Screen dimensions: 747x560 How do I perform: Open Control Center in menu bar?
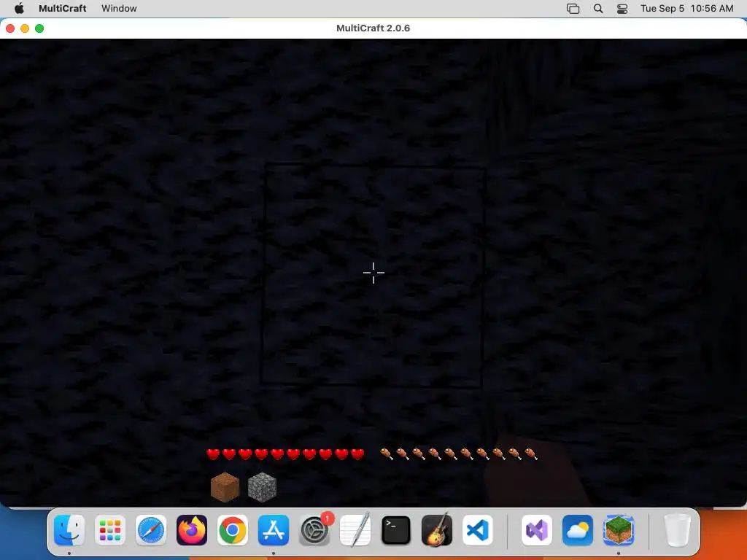tap(622, 8)
